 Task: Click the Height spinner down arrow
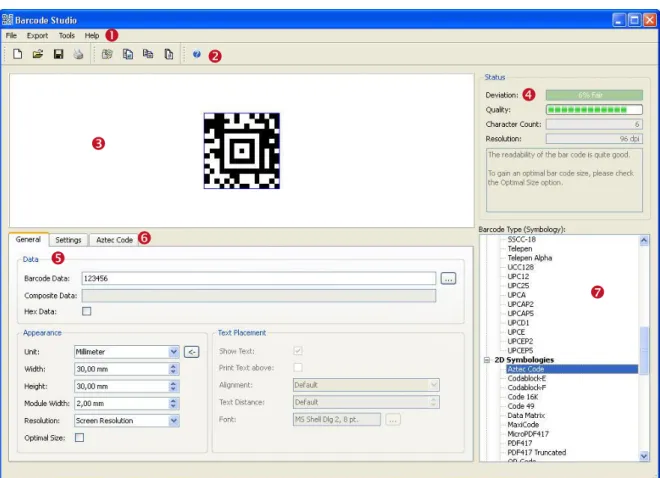(173, 389)
